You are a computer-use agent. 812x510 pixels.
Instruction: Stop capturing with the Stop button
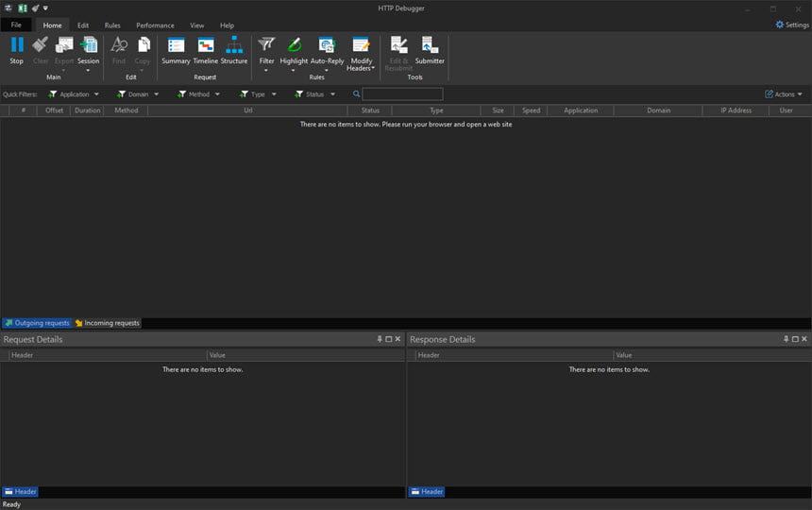[17, 50]
